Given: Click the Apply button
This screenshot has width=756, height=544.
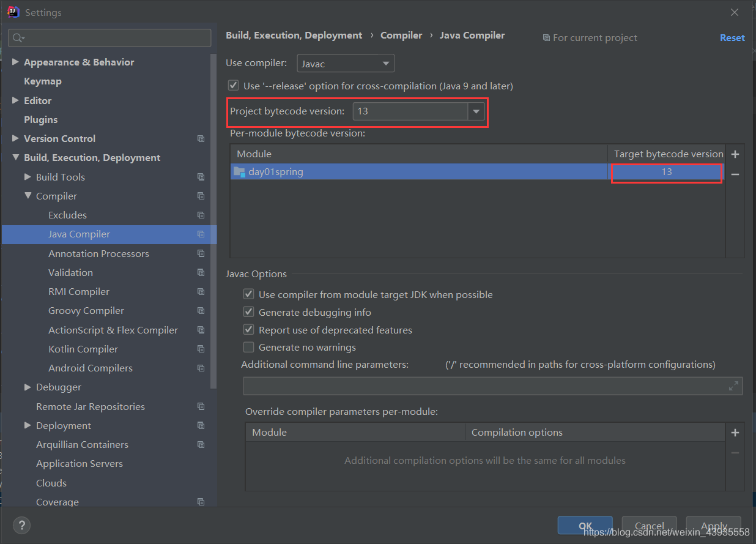Looking at the screenshot, I should coord(714,526).
